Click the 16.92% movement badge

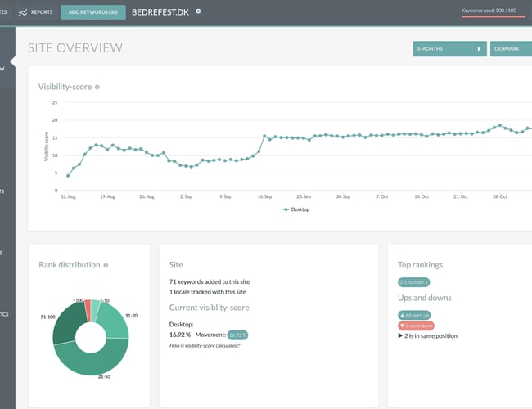pos(237,335)
